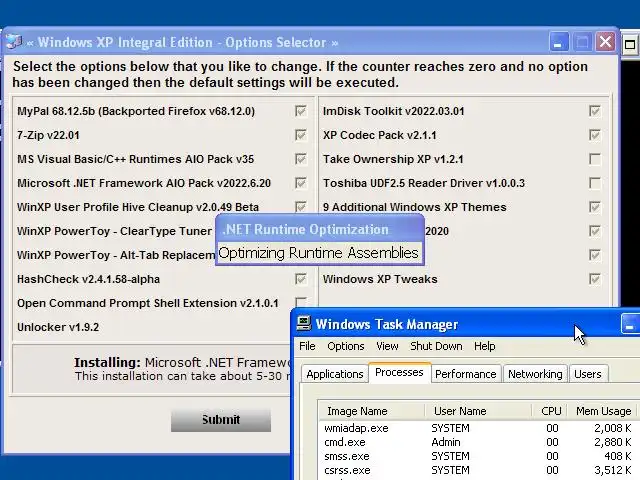This screenshot has width=640, height=480.
Task: Open the Networking tab
Action: point(535,374)
